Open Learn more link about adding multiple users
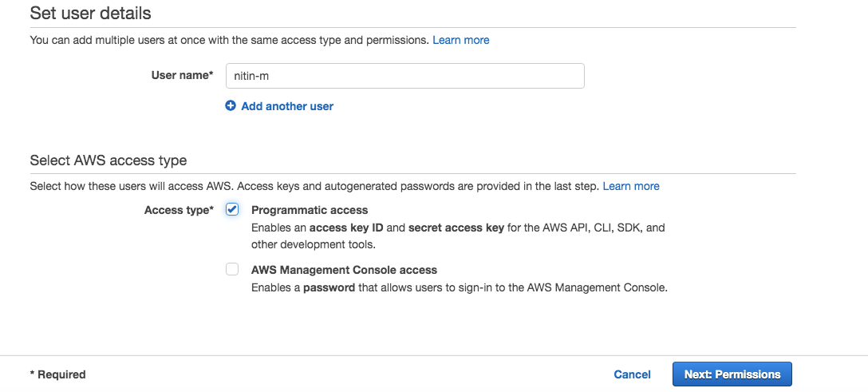This screenshot has width=868, height=392. (460, 40)
